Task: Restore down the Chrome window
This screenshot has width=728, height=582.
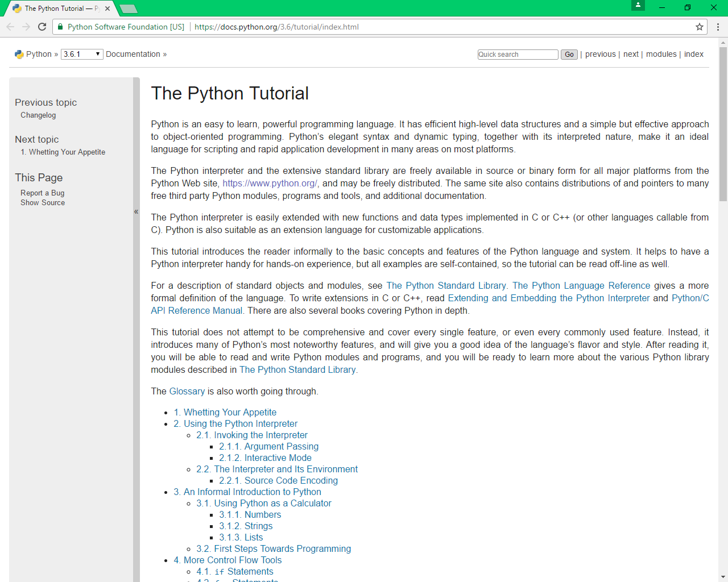Action: (688, 7)
